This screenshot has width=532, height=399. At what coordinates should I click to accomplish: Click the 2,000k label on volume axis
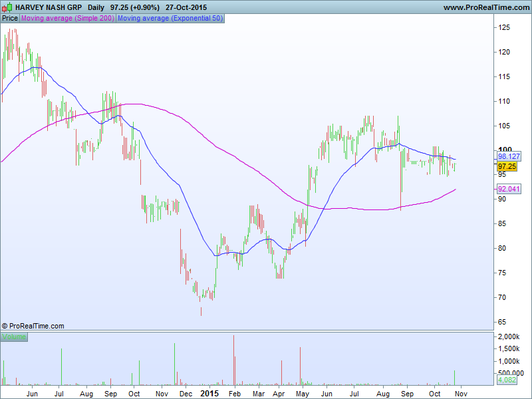pos(509,337)
